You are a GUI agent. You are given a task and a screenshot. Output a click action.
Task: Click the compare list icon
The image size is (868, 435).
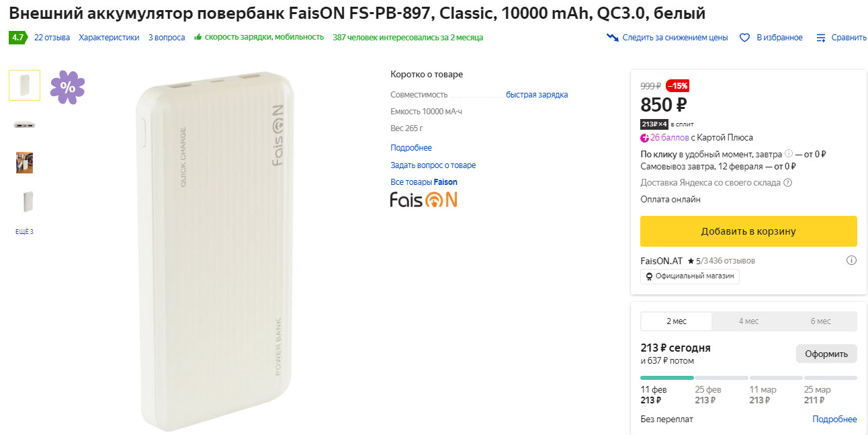pyautogui.click(x=820, y=38)
